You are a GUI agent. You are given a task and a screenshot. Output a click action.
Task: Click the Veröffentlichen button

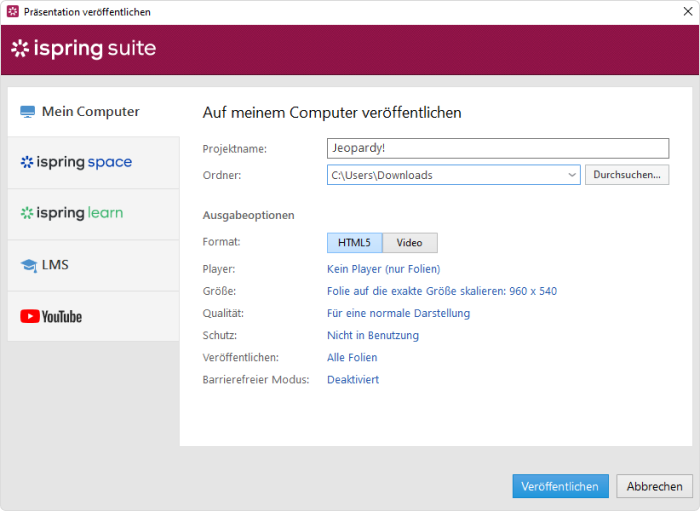coord(560,486)
